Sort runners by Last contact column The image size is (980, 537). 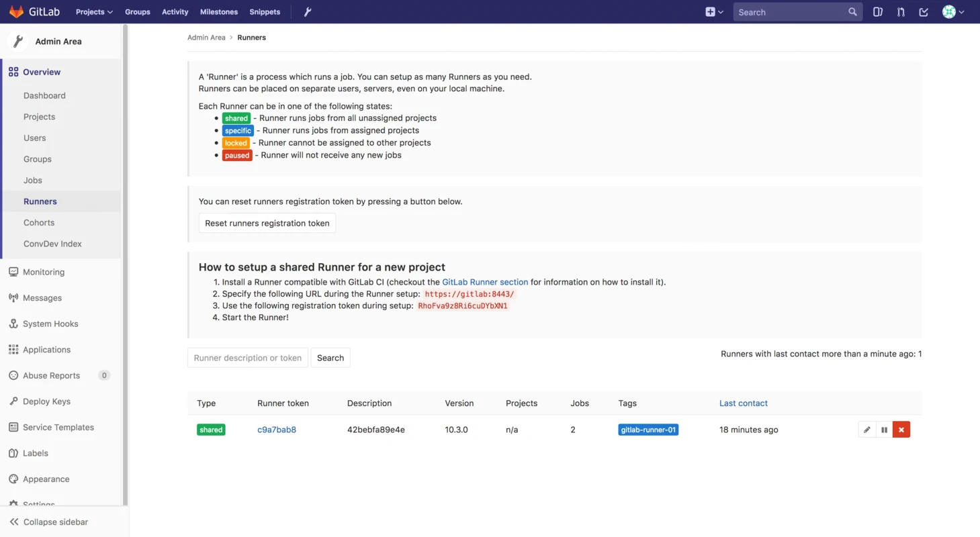tap(743, 403)
